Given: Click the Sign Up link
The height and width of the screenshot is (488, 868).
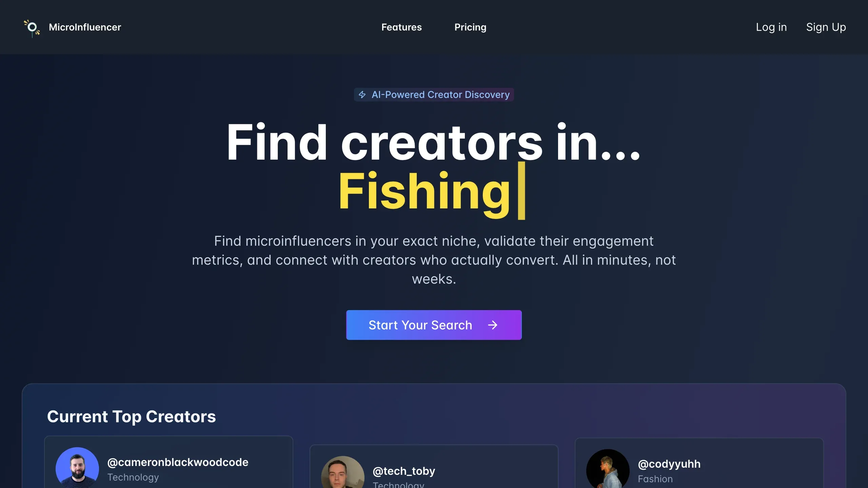Looking at the screenshot, I should coord(826,27).
